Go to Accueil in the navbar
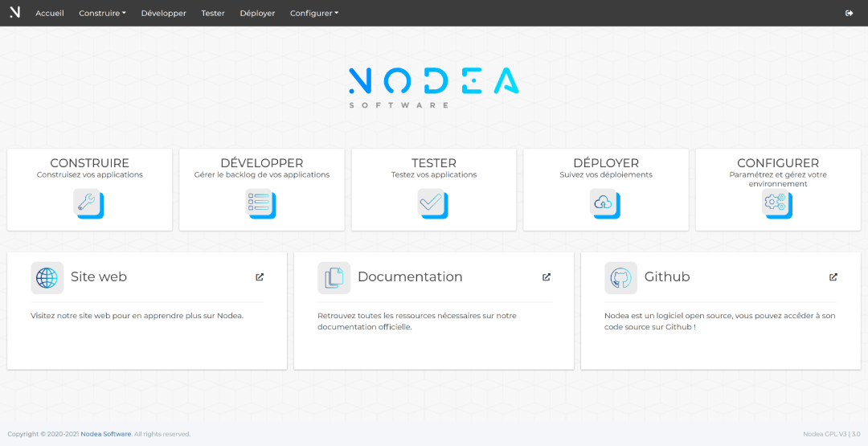Viewport: 868px width, 446px height. click(x=50, y=13)
